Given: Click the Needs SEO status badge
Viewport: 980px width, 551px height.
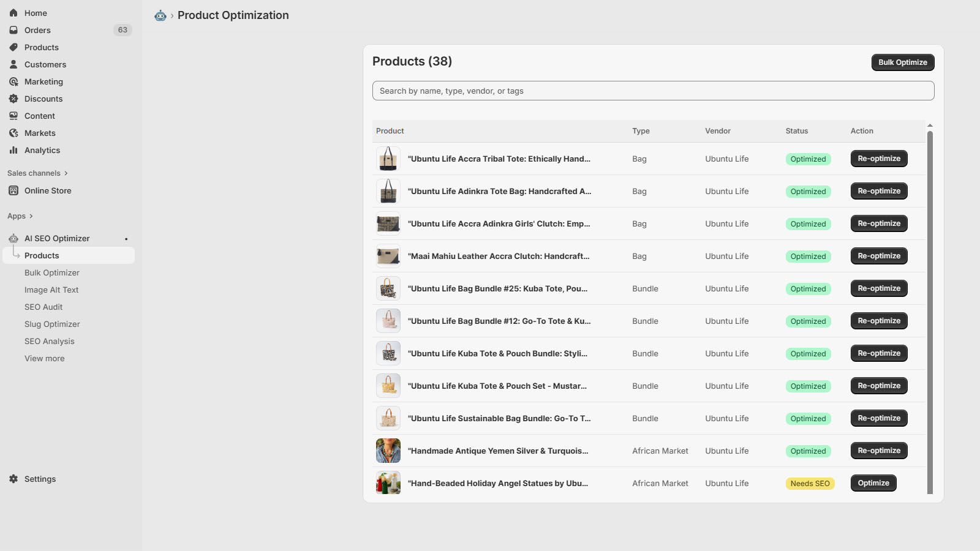Looking at the screenshot, I should pyautogui.click(x=810, y=483).
